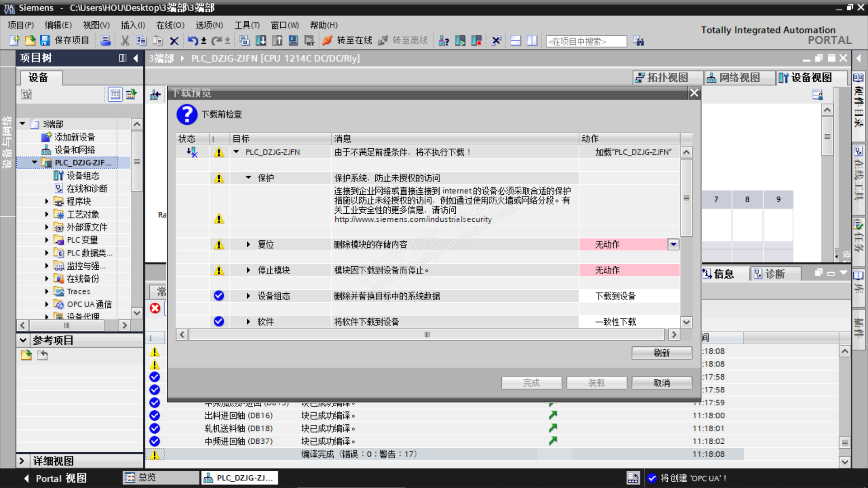Switch to 网络视图 tab

[734, 78]
